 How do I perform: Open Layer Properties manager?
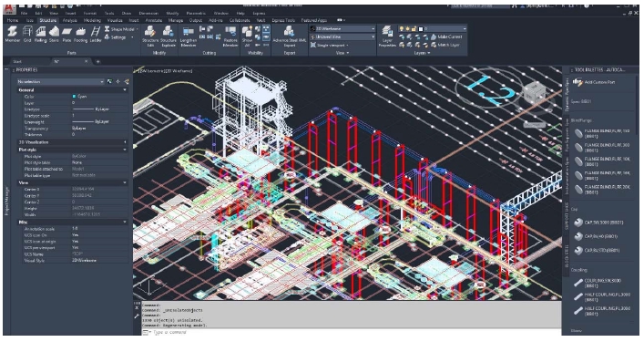pos(387,36)
